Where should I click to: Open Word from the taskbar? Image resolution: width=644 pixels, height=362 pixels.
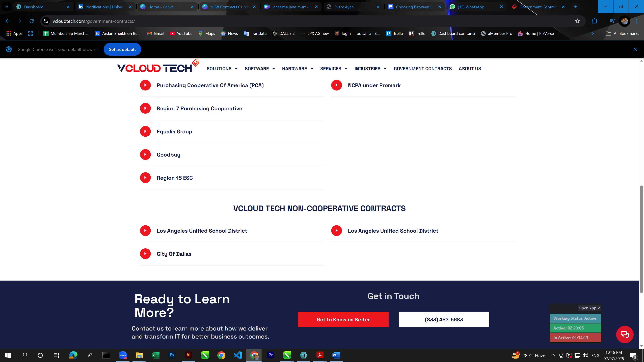coord(336,355)
